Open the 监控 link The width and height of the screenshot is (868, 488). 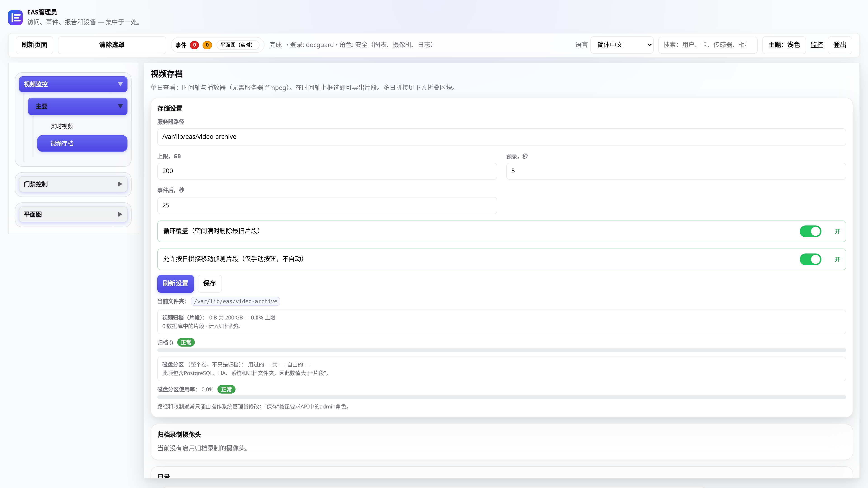pos(817,45)
